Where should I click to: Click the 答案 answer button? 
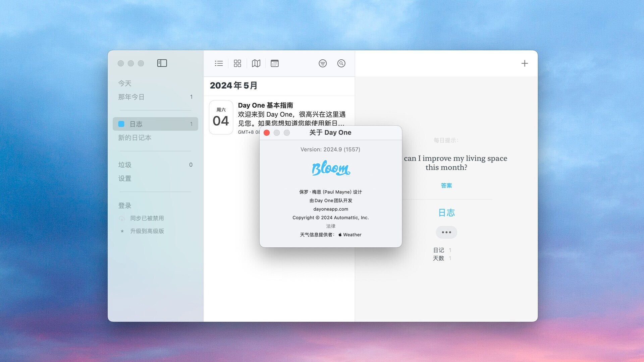(446, 185)
